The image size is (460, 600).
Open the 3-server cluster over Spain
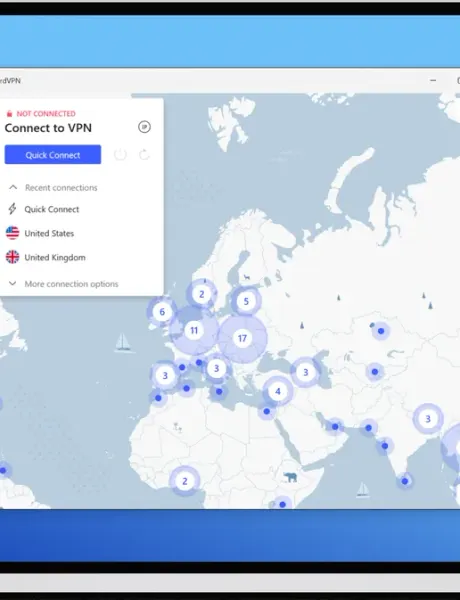point(165,375)
